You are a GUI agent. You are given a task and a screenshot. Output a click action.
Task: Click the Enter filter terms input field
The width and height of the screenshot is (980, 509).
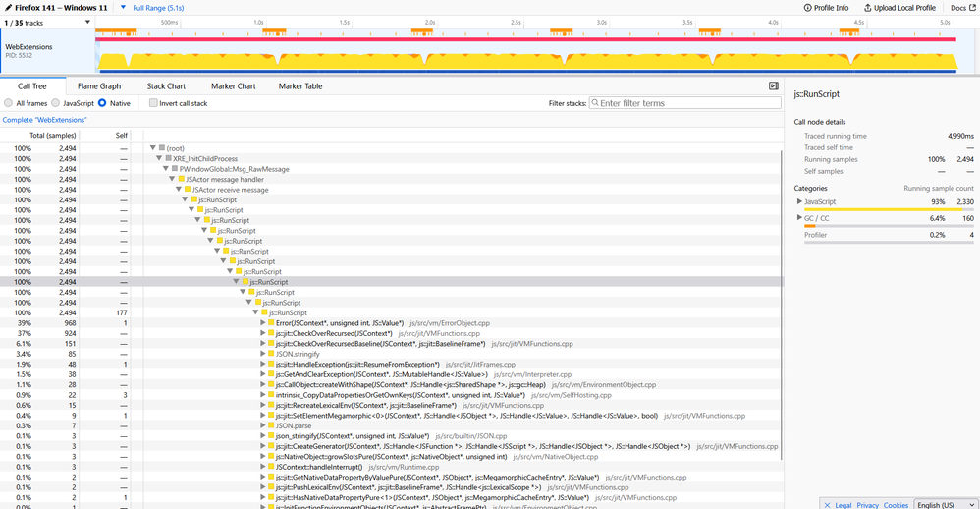(687, 103)
